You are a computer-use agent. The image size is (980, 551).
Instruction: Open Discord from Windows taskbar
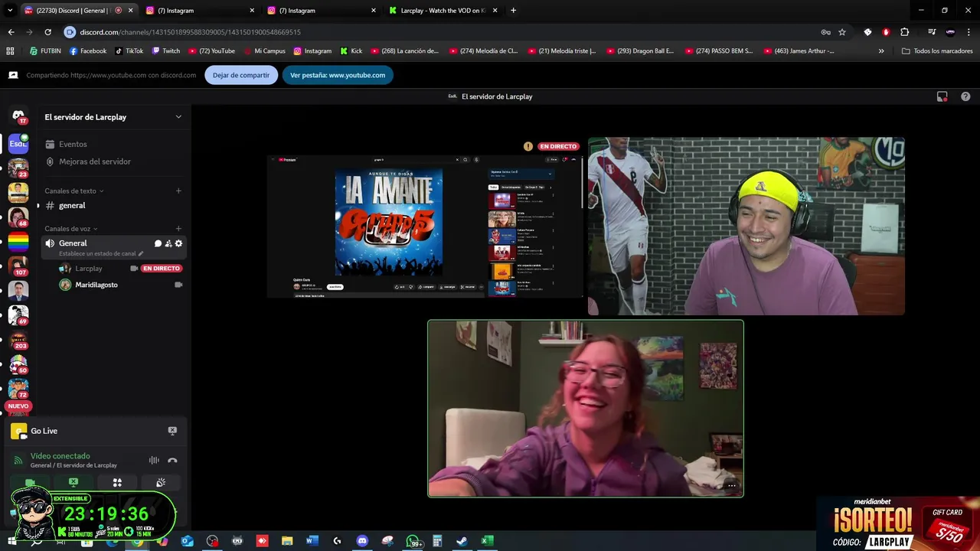pos(362,541)
